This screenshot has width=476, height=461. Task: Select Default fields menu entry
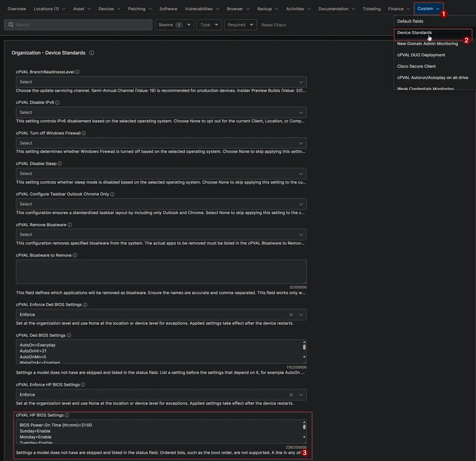tap(434, 21)
